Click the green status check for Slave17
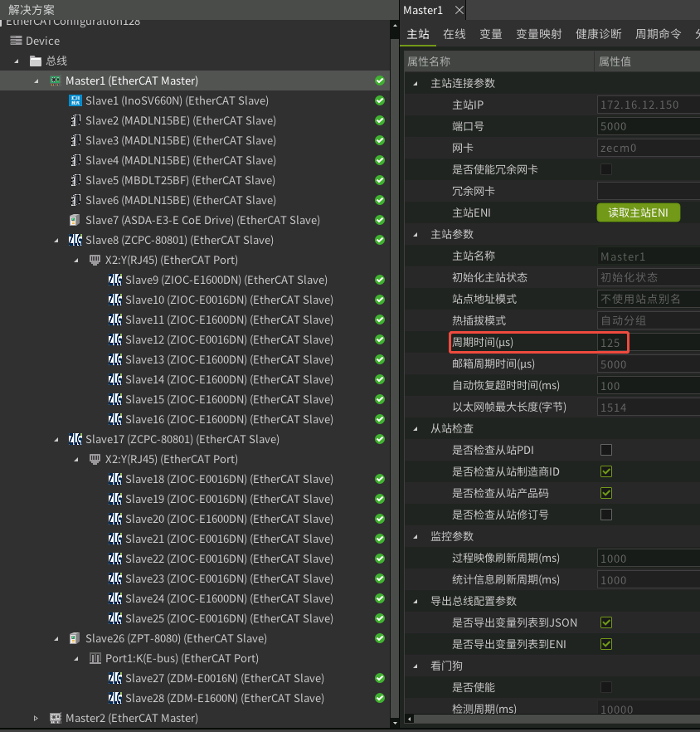The image size is (700, 732). tap(380, 439)
